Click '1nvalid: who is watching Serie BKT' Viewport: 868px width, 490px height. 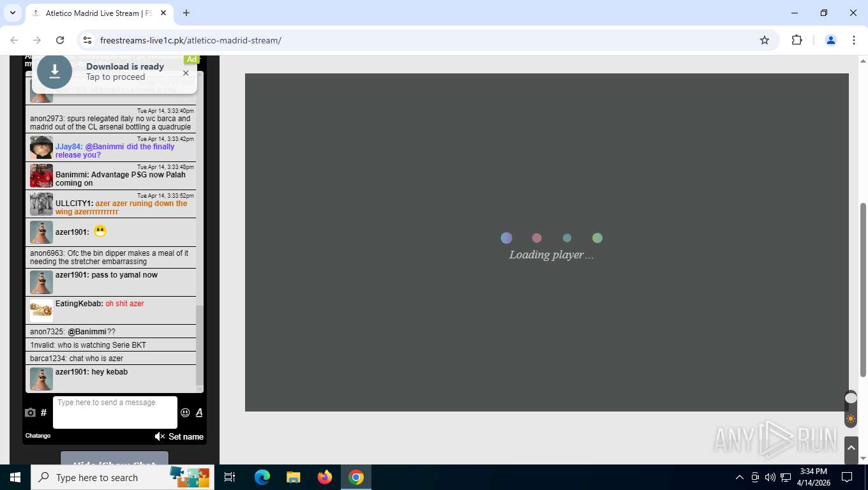(x=88, y=345)
